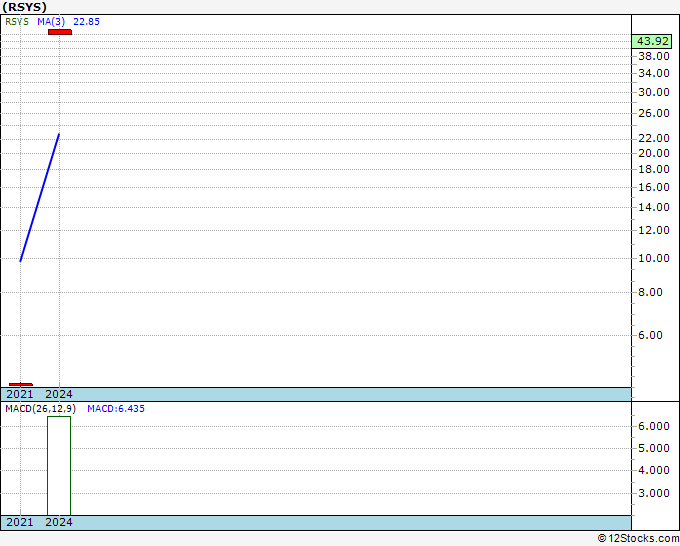Click the (RSYS) chart title

tap(24, 7)
